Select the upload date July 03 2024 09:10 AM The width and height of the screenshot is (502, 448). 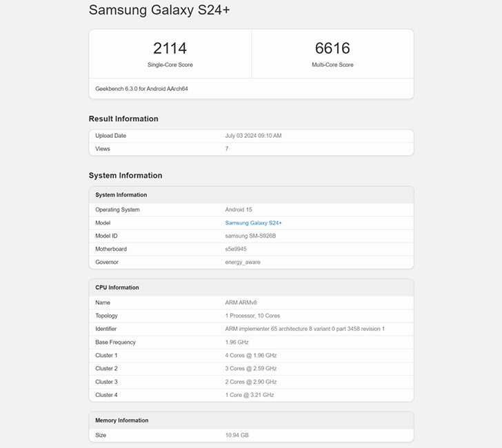[x=253, y=136]
